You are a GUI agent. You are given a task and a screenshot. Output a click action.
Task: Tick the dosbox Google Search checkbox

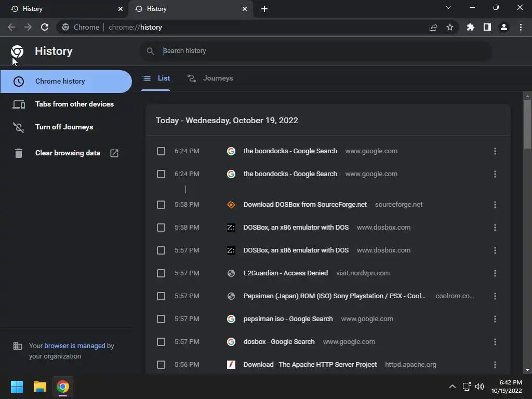pos(161,342)
